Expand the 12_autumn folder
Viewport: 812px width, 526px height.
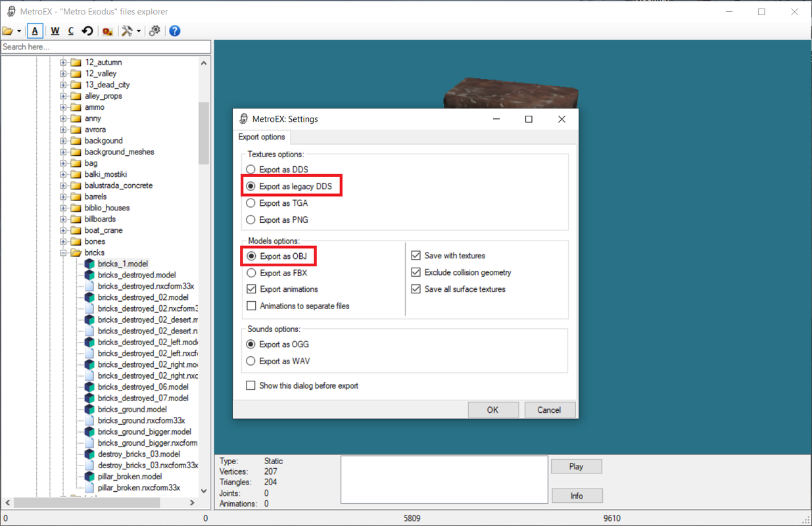point(64,62)
